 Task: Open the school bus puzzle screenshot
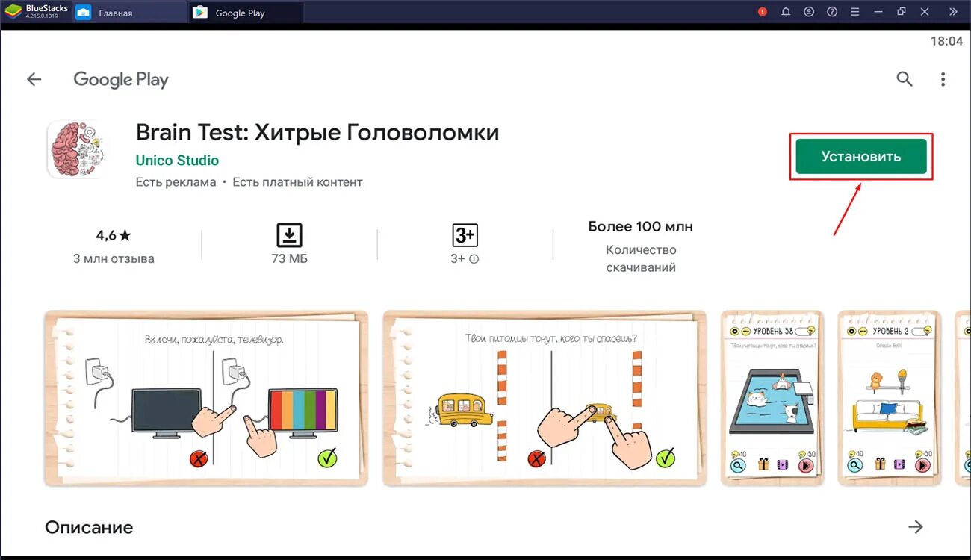pyautogui.click(x=545, y=399)
